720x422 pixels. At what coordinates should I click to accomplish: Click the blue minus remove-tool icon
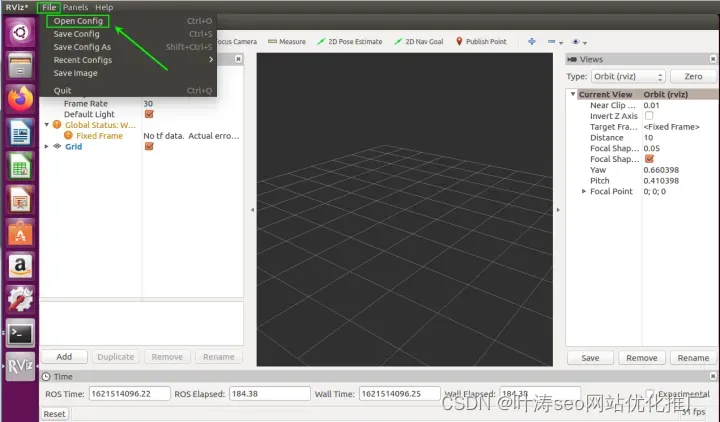(551, 41)
